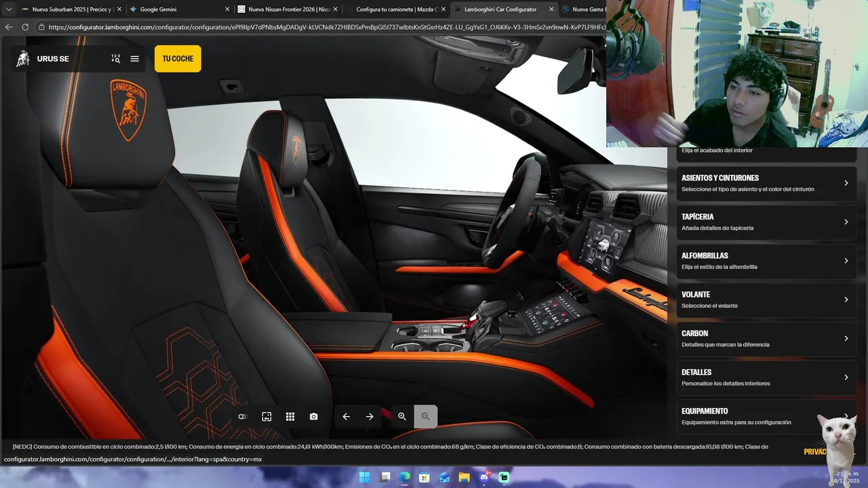Zoom in with the magnifier plus icon

coord(402,417)
